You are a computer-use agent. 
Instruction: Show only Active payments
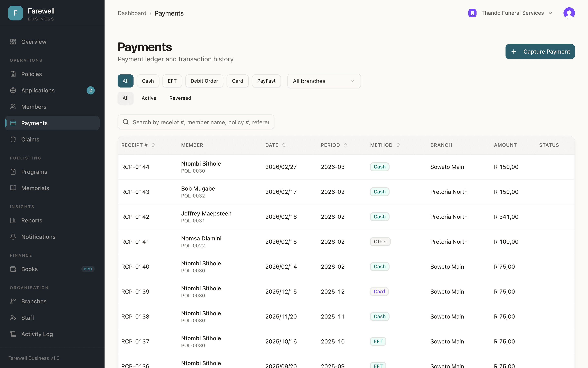[149, 98]
